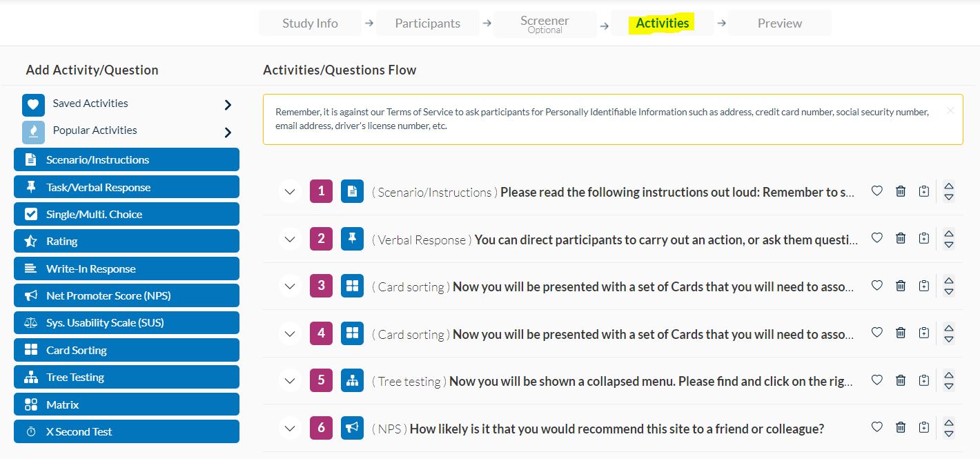Click the card sorting icon on activity 4

(352, 333)
